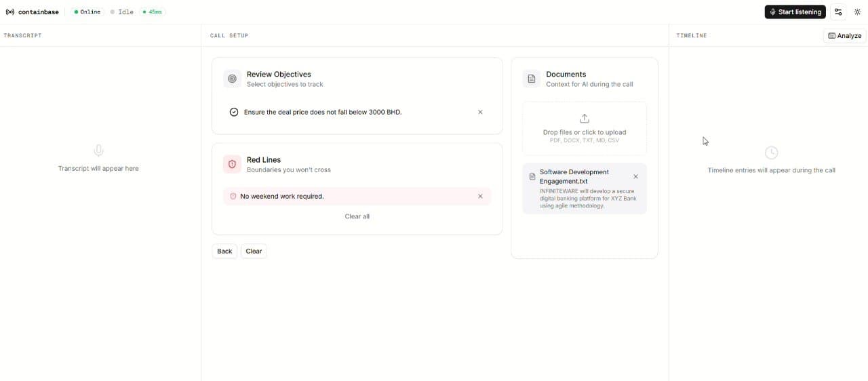Click the weekend red line alert icon
This screenshot has width=868, height=381.
click(233, 196)
